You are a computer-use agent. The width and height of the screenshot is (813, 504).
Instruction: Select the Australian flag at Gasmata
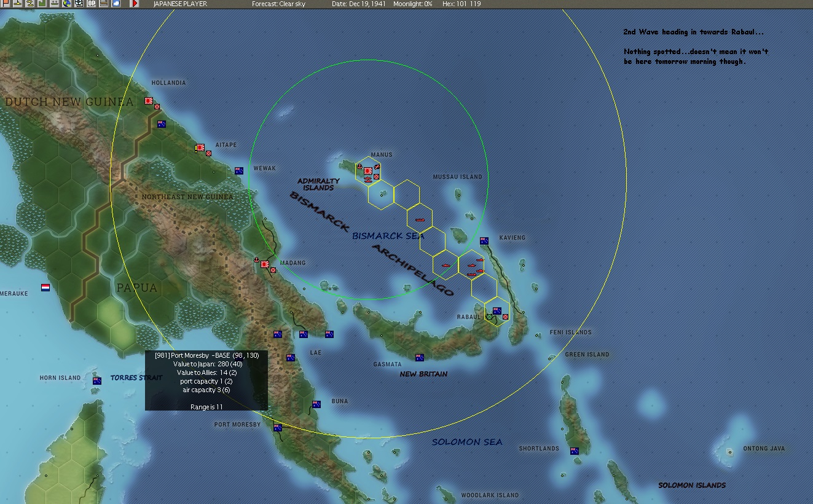[420, 357]
